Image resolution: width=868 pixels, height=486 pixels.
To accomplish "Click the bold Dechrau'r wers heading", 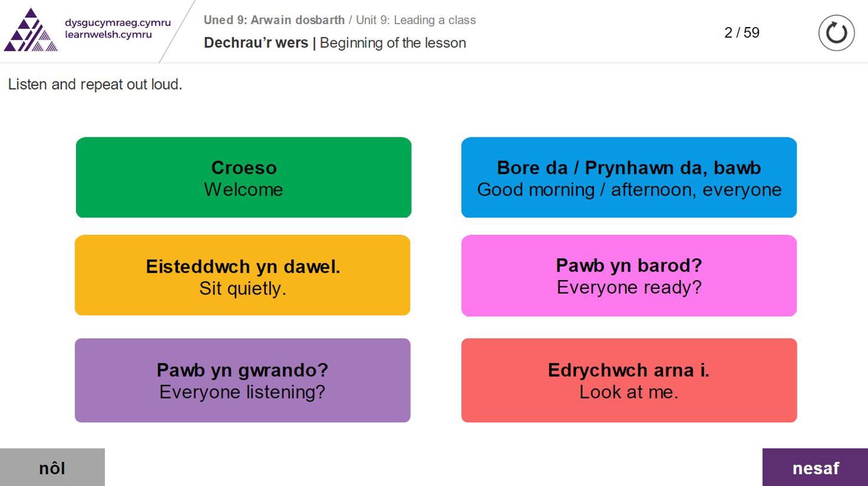I will pyautogui.click(x=256, y=43).
